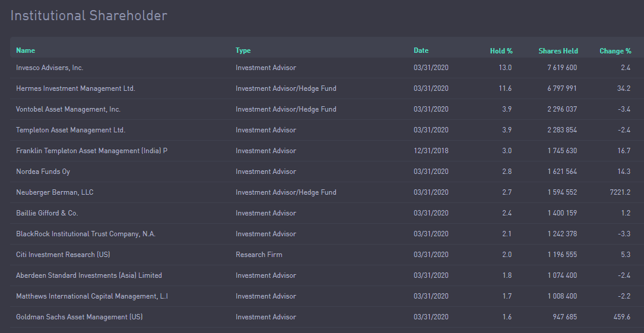The image size is (644, 333).
Task: Open Neuberger Berman, LLC entry
Action: click(327, 192)
